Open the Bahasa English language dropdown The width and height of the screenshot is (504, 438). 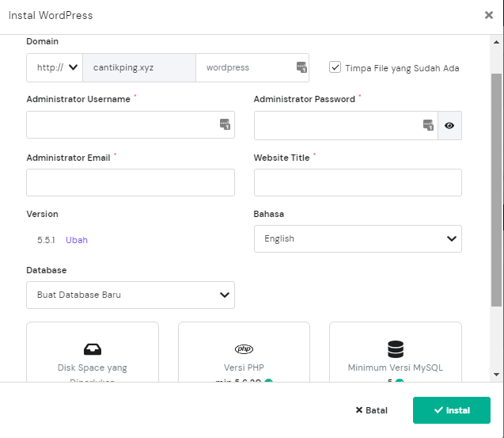tap(358, 238)
